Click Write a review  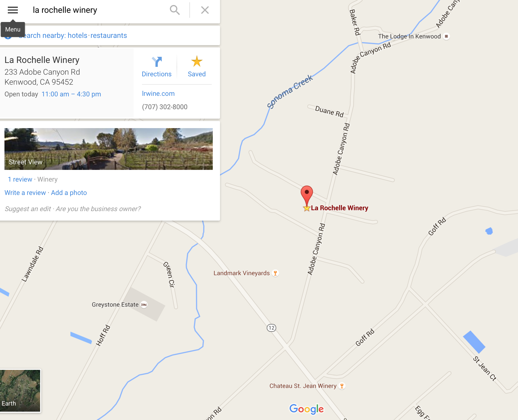click(x=25, y=193)
